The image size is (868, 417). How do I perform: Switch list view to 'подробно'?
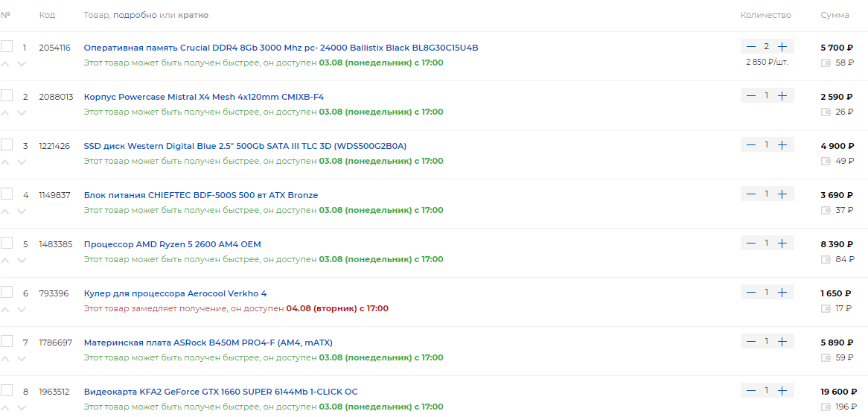[x=135, y=16]
